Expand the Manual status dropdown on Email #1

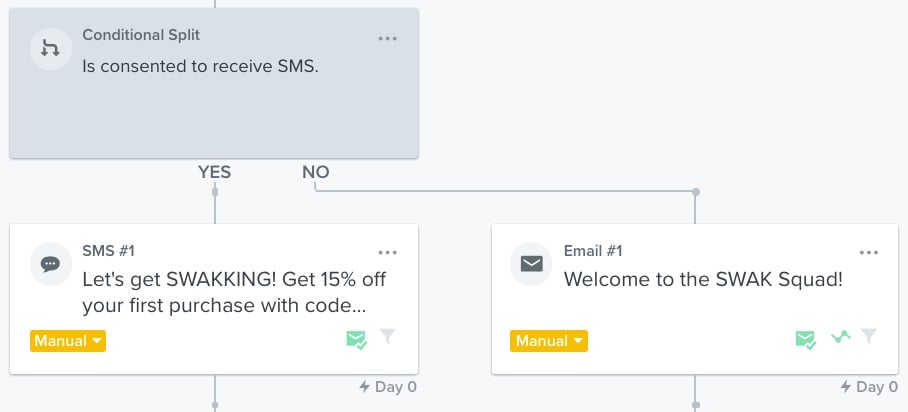[x=549, y=341]
